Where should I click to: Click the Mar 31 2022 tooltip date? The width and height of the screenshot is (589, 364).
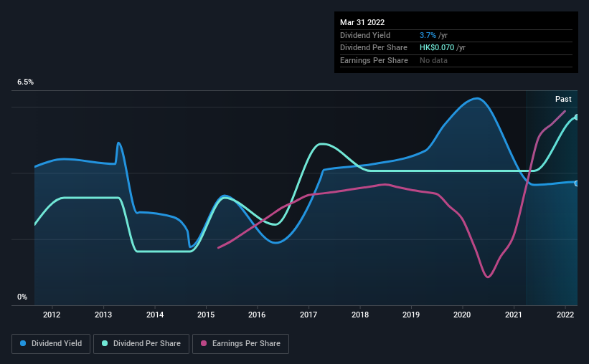point(362,22)
